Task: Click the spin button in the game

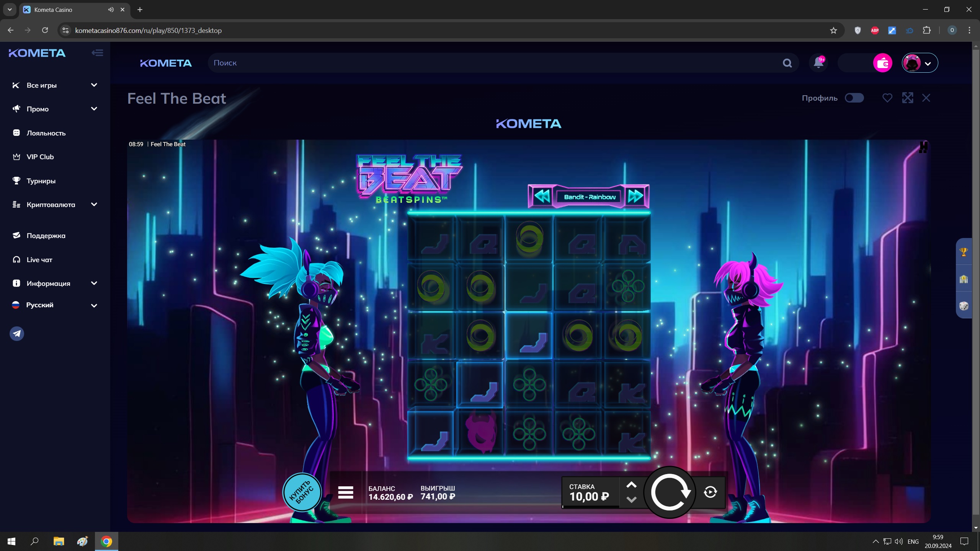Action: tap(670, 492)
